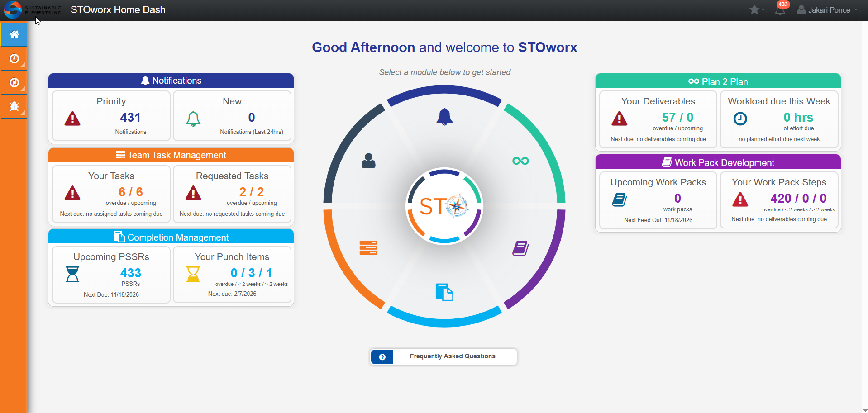Screen dimensions: 868x413
Task: Click the Your Deliverables warning icon
Action: pos(620,119)
